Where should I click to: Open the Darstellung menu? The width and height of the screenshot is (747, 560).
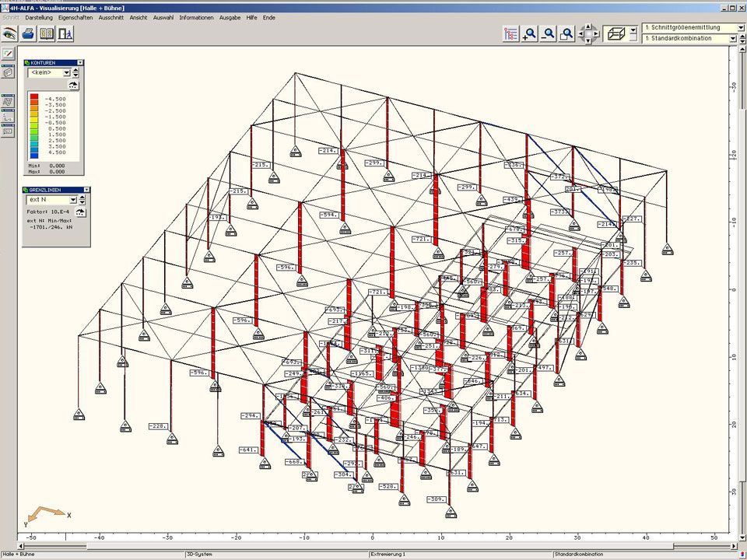tap(39, 17)
